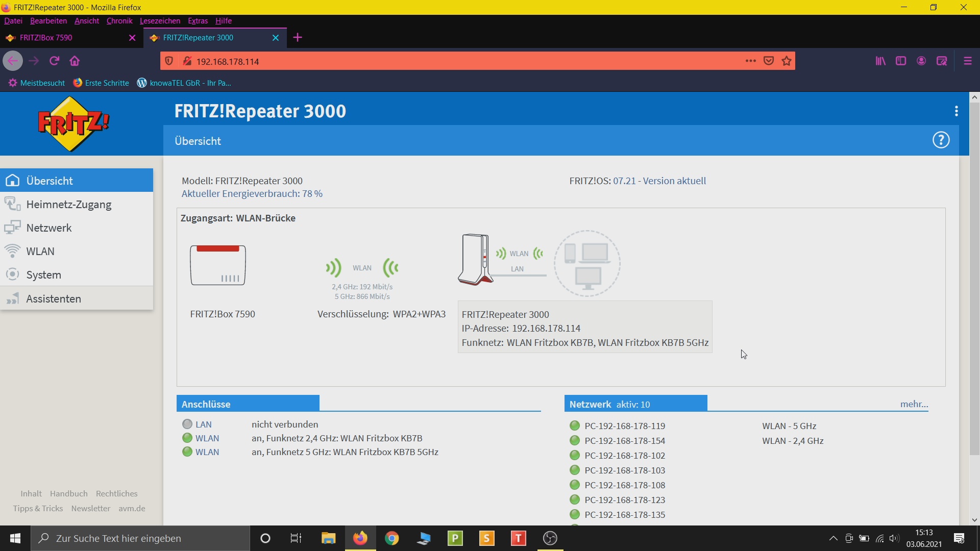Click the Rechtliches footer link
980x551 pixels.
(x=117, y=494)
